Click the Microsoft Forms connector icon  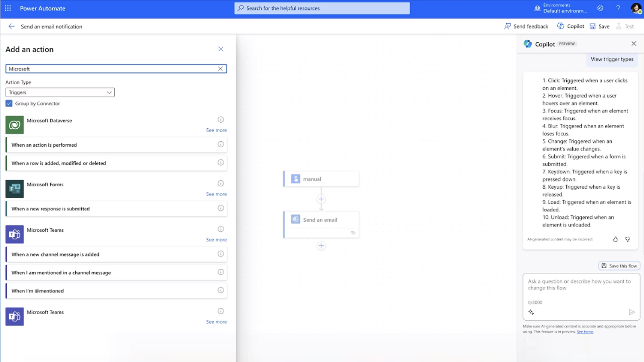(x=14, y=189)
